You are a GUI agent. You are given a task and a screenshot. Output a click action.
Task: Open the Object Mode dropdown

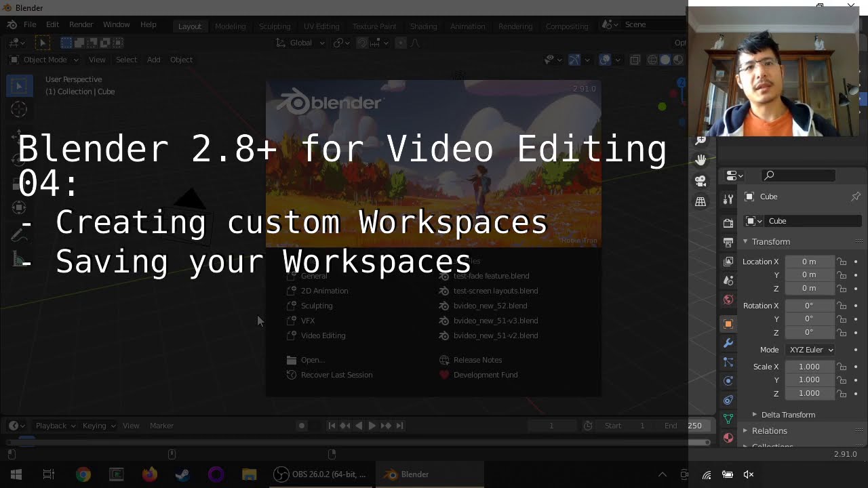(x=45, y=60)
